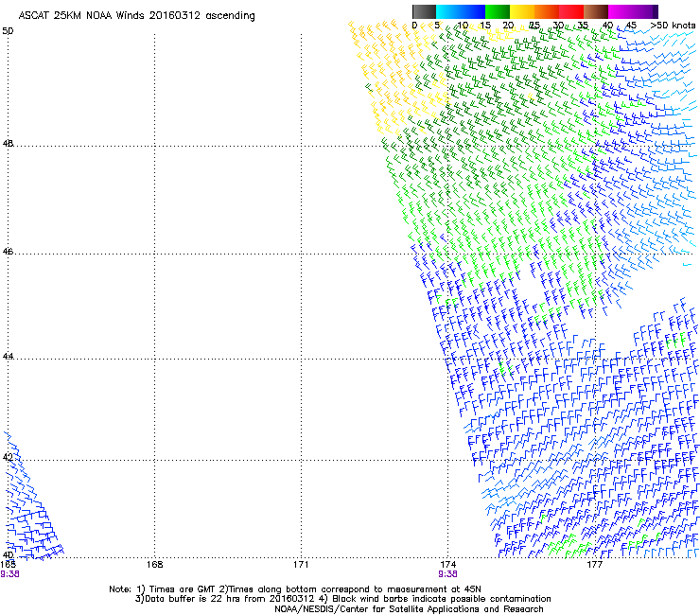The height and width of the screenshot is (615, 700).
Task: Click the orange 25–30 knots legend swatch
Action: tap(547, 11)
